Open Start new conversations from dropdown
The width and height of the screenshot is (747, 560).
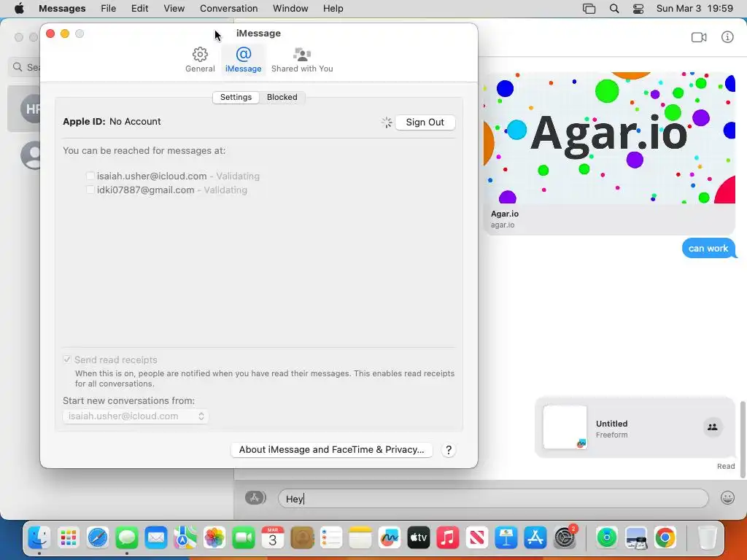136,416
